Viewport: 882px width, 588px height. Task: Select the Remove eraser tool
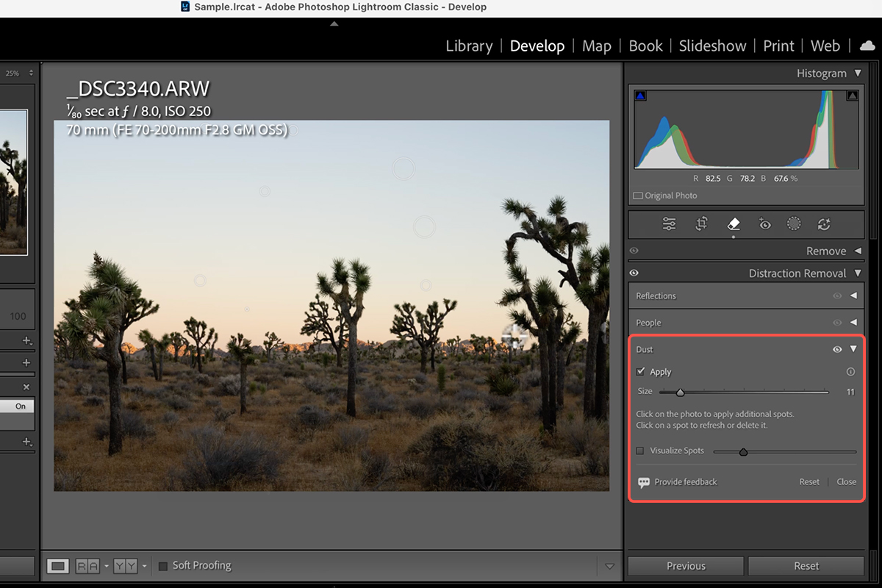coord(733,224)
